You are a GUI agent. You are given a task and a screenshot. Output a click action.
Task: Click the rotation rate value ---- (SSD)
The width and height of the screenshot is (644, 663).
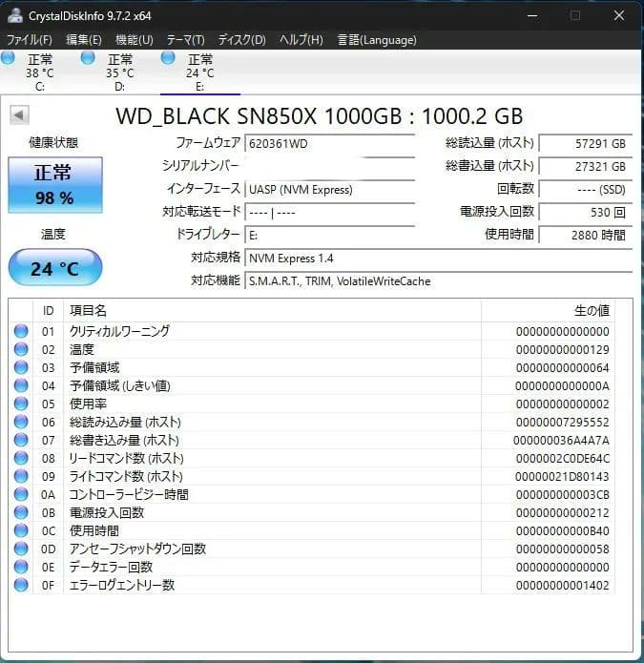coord(585,189)
